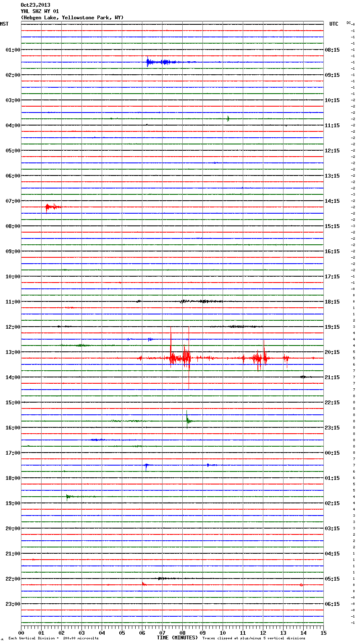
Task: Click the "03:15" UTC time label
Action: (332, 529)
